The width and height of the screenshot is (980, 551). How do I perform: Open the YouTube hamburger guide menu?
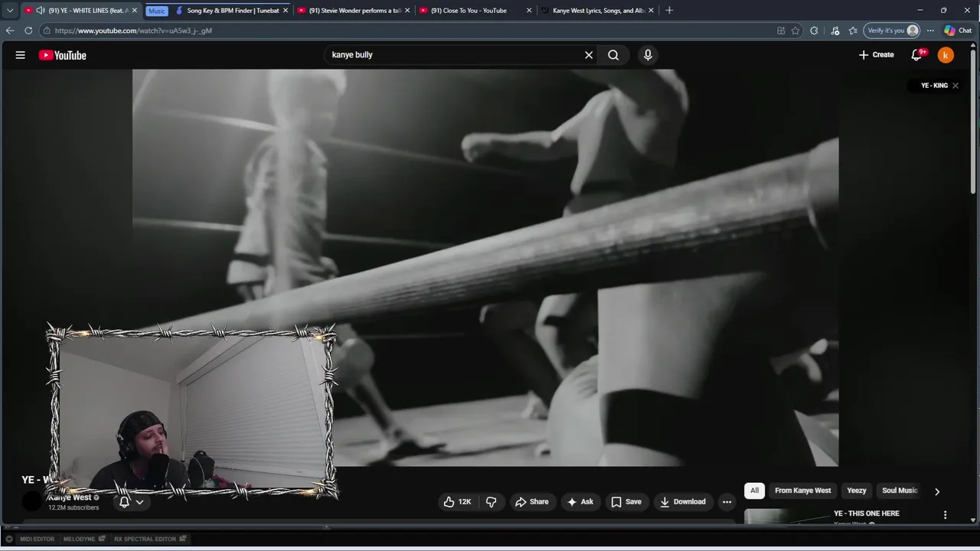[21, 55]
